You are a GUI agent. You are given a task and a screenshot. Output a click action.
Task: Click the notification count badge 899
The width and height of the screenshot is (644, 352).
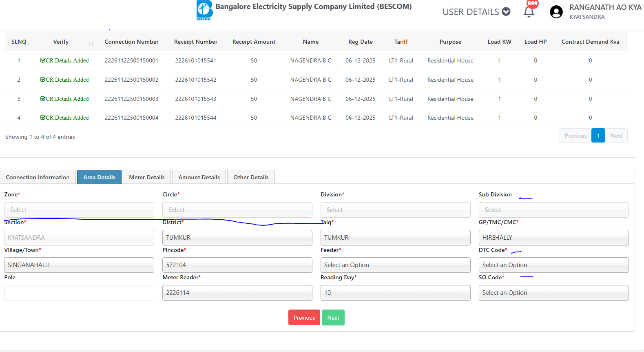point(532,4)
